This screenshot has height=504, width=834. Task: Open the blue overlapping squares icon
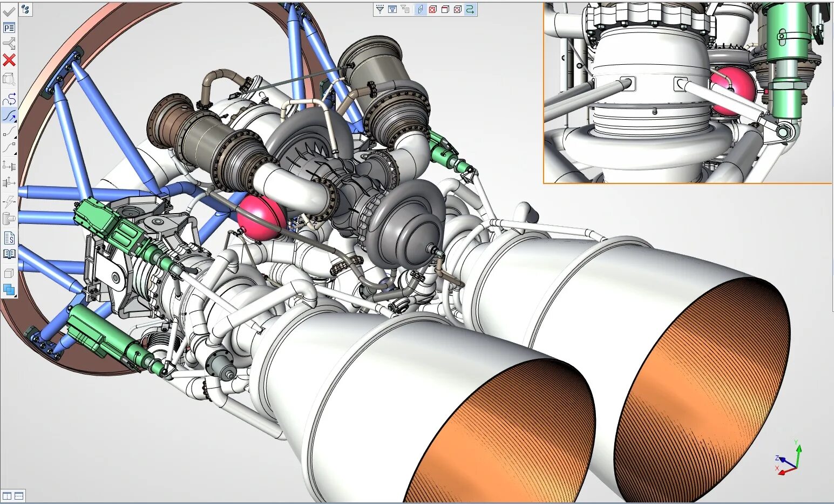tap(9, 290)
